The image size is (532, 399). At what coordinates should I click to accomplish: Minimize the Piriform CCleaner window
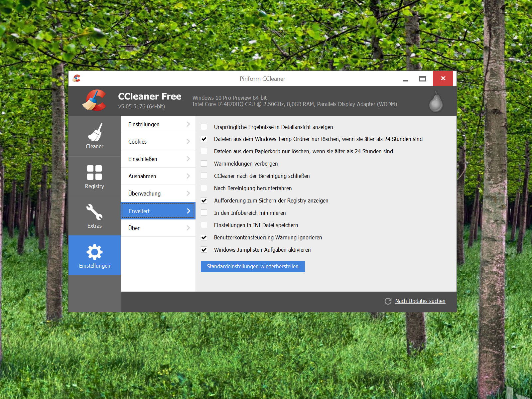tap(405, 79)
